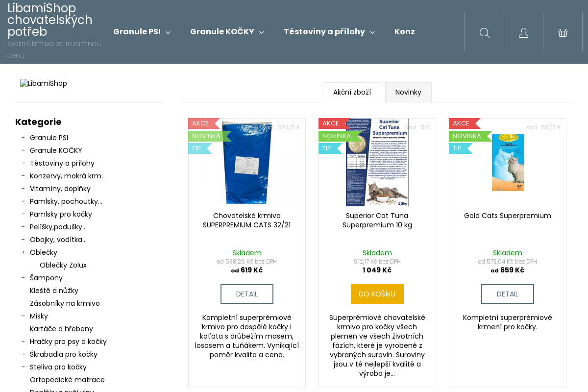Open the shopping cart icon
The height and width of the screenshot is (392, 588).
coord(563,32)
